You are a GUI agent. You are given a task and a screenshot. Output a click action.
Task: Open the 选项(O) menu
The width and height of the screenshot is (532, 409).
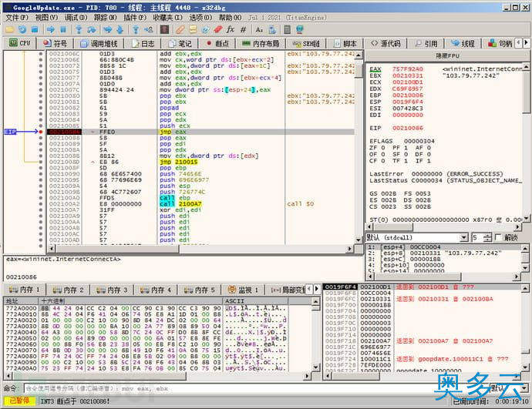point(200,17)
